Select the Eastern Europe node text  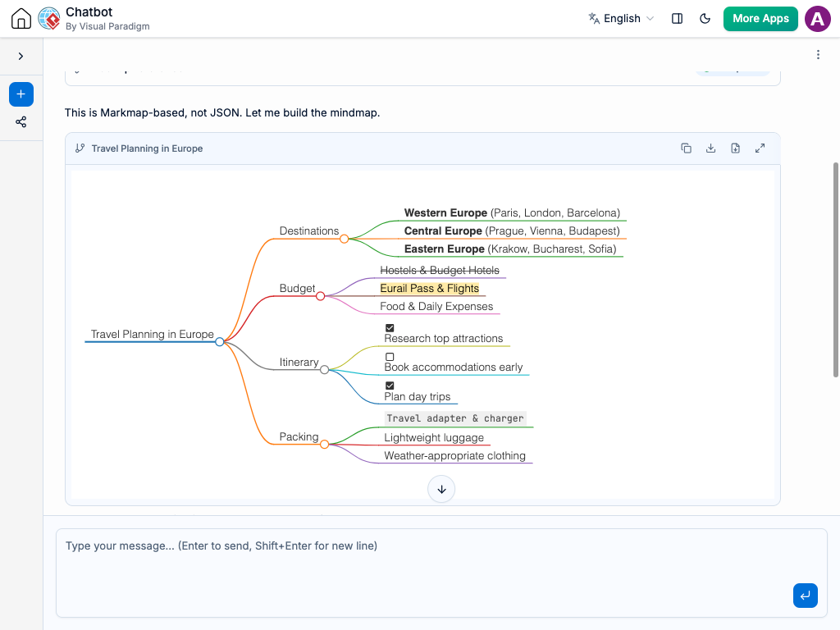[510, 249]
